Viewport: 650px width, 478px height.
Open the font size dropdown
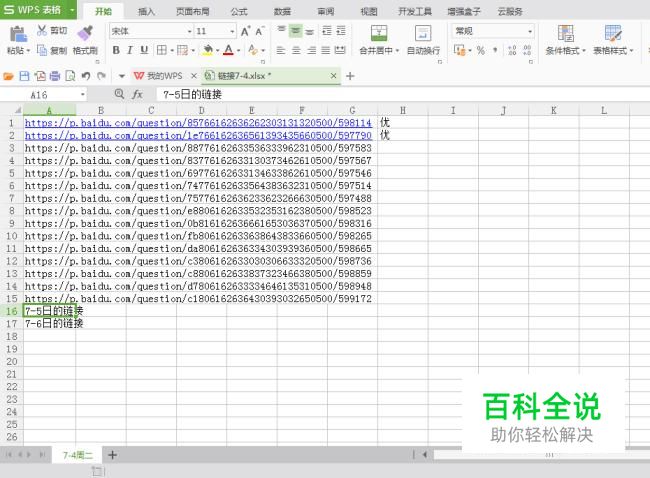pyautogui.click(x=232, y=32)
